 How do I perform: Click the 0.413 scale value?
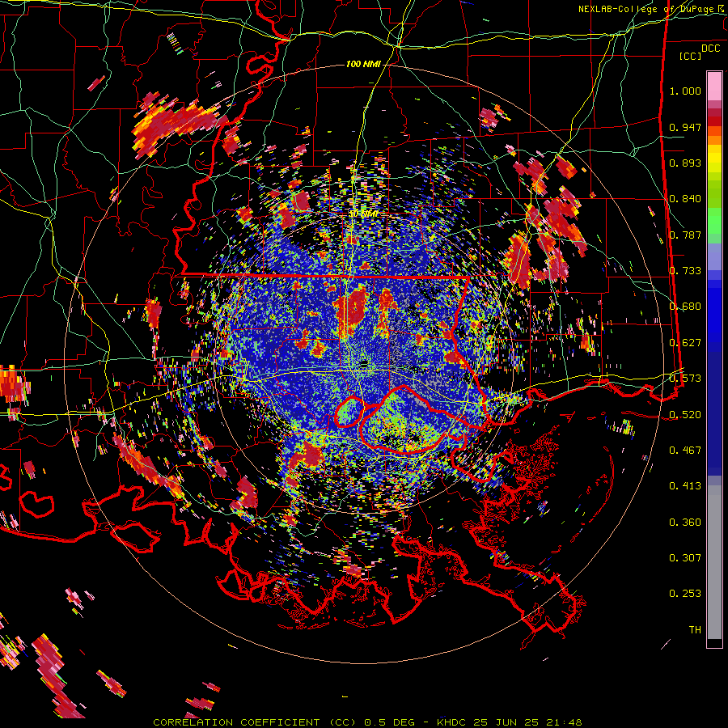[685, 486]
